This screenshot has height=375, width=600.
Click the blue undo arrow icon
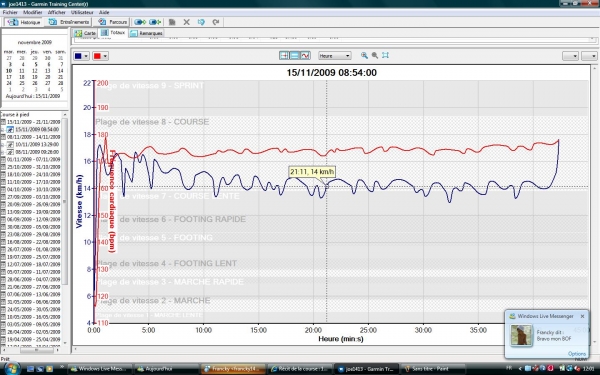(201, 22)
